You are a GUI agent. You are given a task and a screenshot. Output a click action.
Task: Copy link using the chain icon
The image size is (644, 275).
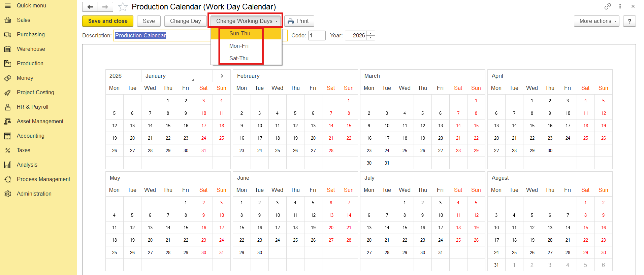pos(608,6)
